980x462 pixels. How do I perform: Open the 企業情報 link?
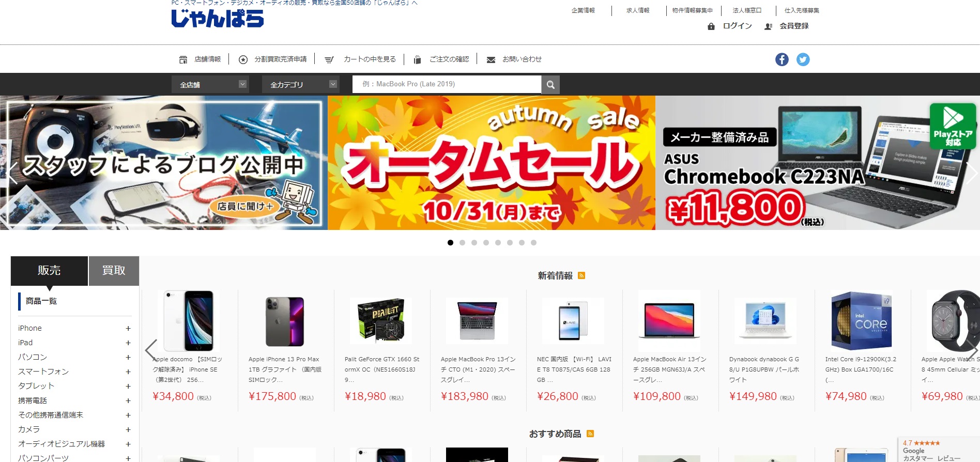point(583,10)
